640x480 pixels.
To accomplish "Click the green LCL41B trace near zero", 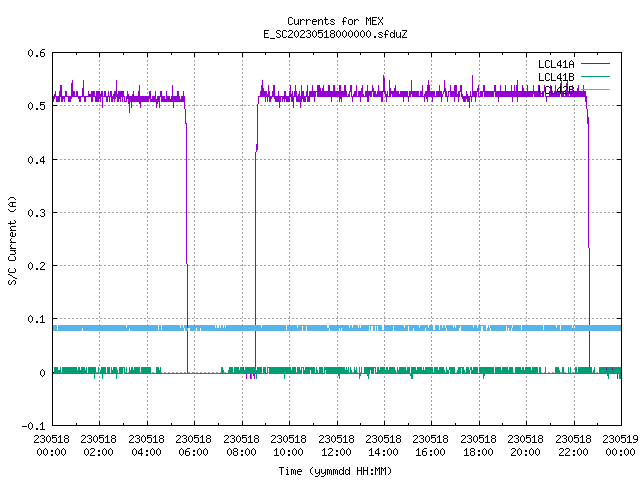I will (x=337, y=370).
